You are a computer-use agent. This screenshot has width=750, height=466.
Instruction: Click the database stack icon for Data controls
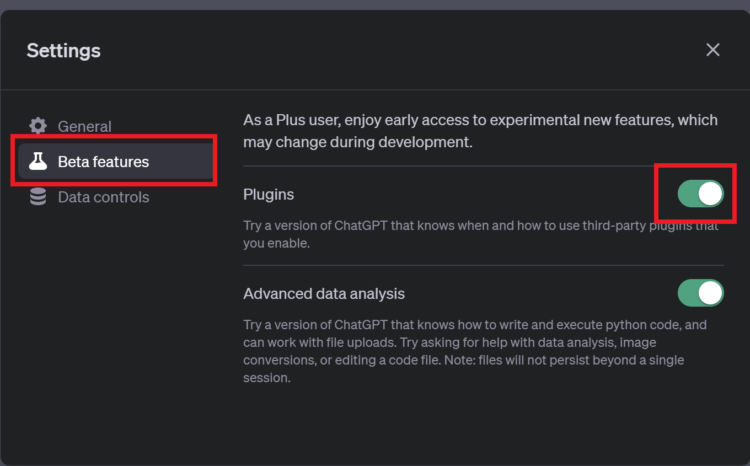(38, 197)
